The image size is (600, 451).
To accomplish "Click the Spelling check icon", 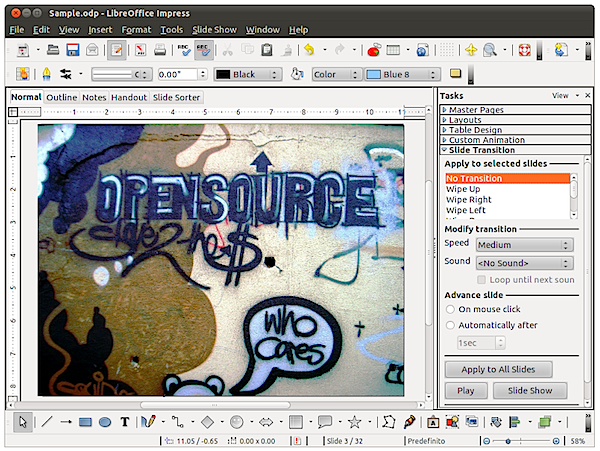I will 184,50.
